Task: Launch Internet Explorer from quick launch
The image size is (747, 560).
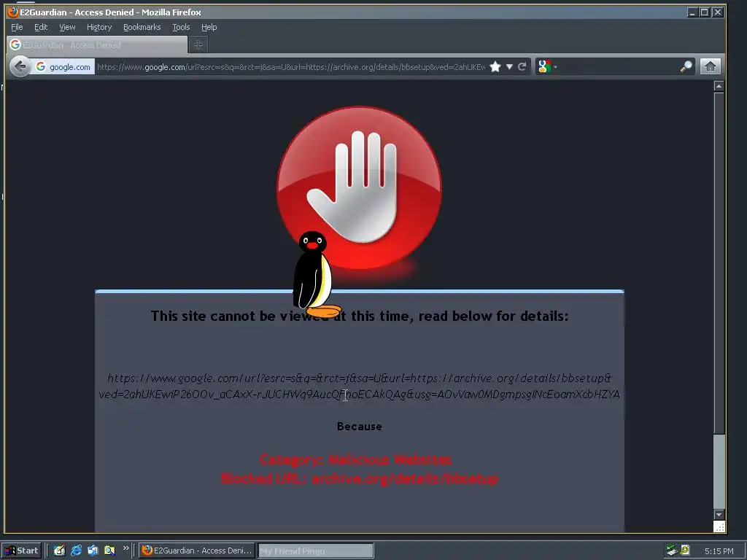Action: 76,551
